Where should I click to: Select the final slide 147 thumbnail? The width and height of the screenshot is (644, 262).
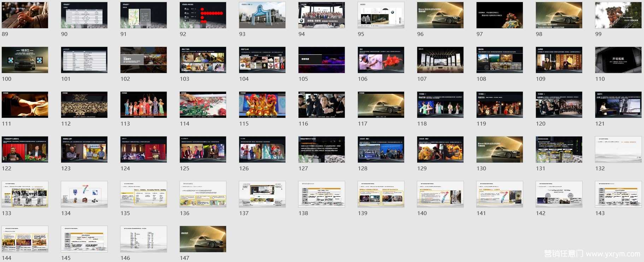(x=203, y=239)
